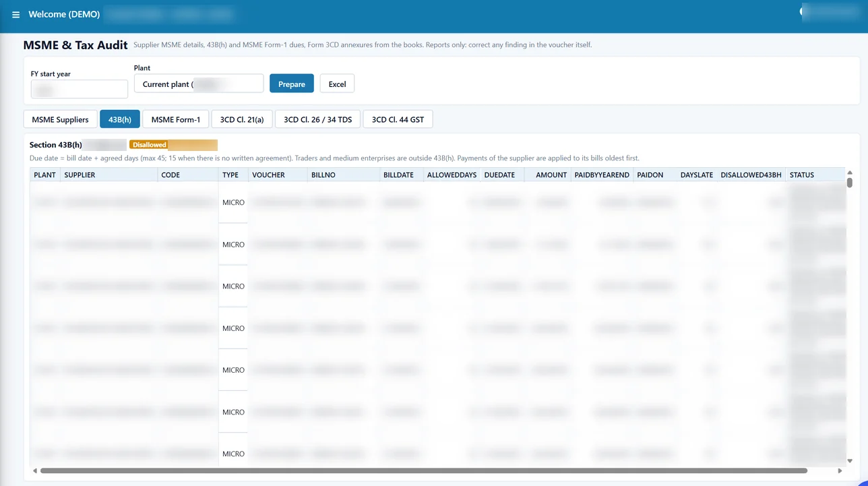Click the SUPPLIER column header
Screen dimensions: 868x486
pos(109,175)
